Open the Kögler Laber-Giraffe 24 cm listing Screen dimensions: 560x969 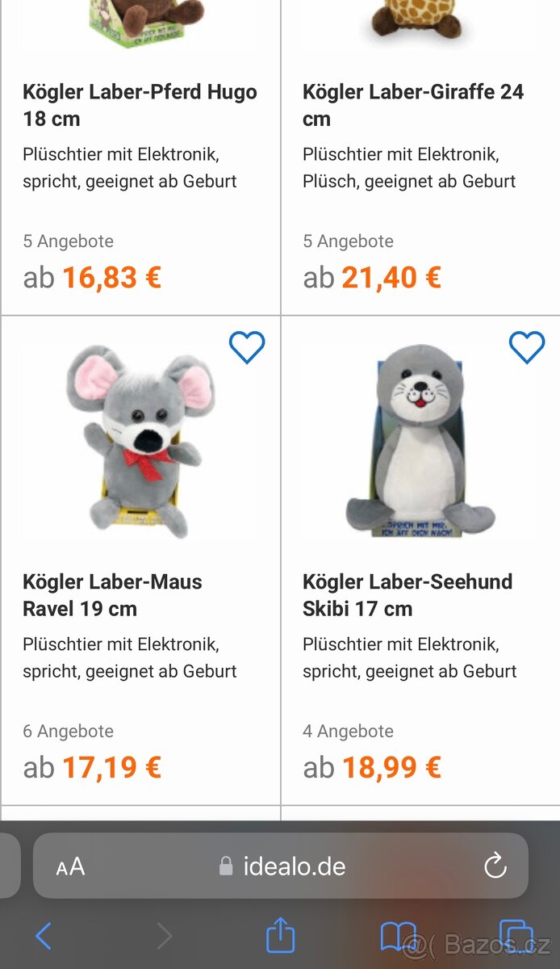(413, 105)
